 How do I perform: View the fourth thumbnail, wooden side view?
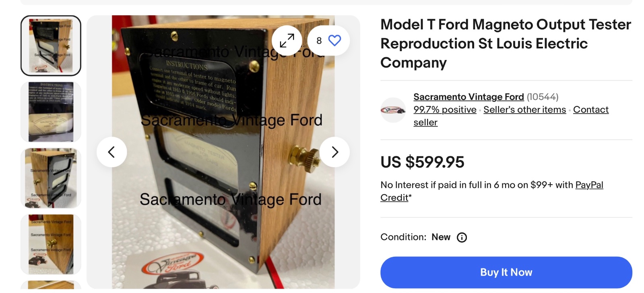[x=51, y=244]
